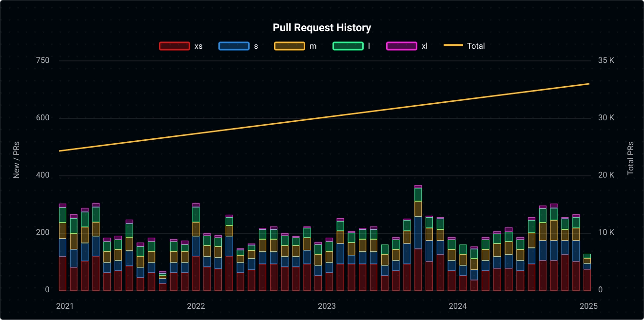The height and width of the screenshot is (320, 644).
Task: Click the yellow m legend swatch
Action: (290, 46)
